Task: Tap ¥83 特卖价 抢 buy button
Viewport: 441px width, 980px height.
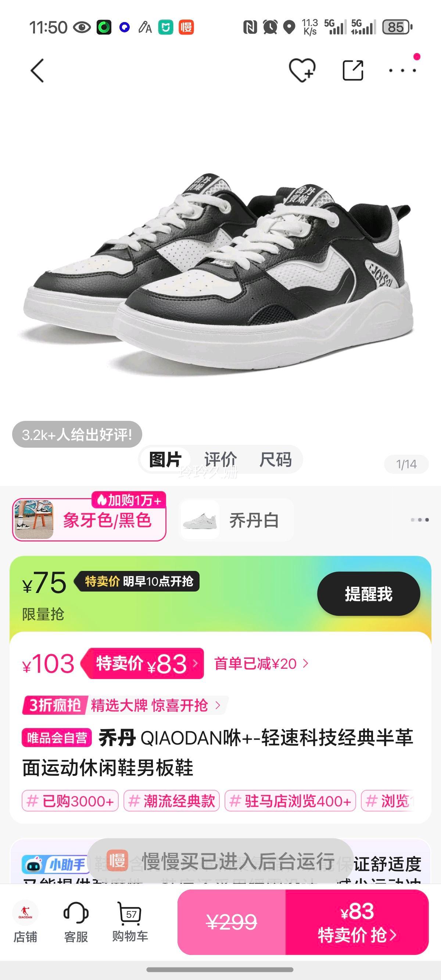Action: 357,923
